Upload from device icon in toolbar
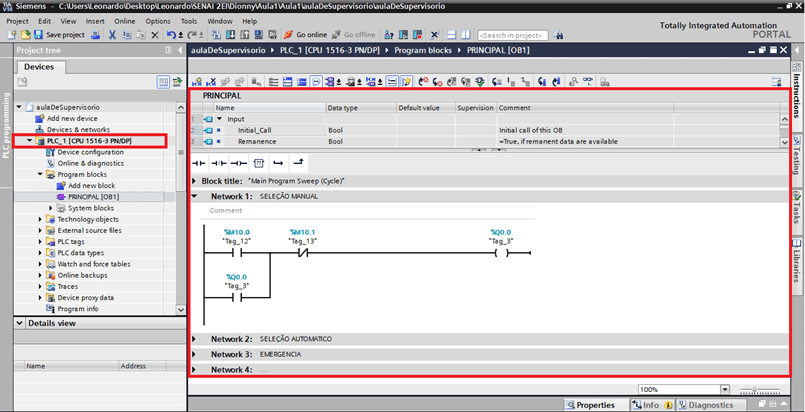The image size is (805, 412). [244, 35]
